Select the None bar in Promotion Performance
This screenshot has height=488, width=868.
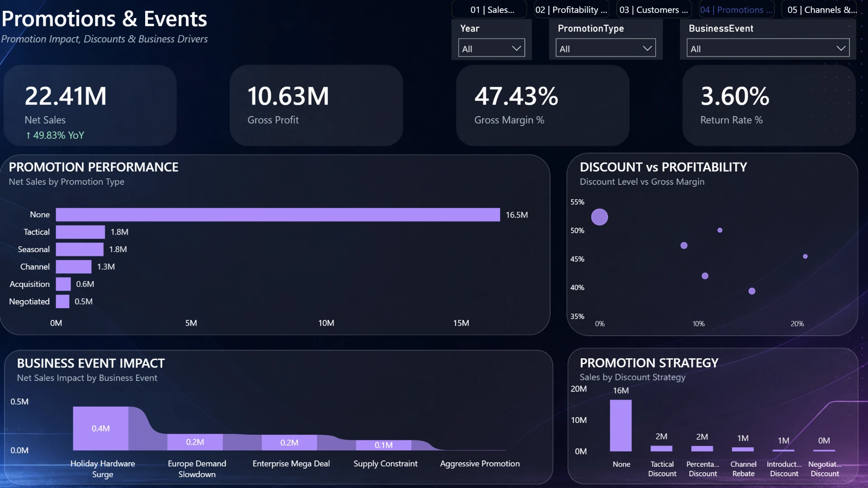[x=278, y=215]
